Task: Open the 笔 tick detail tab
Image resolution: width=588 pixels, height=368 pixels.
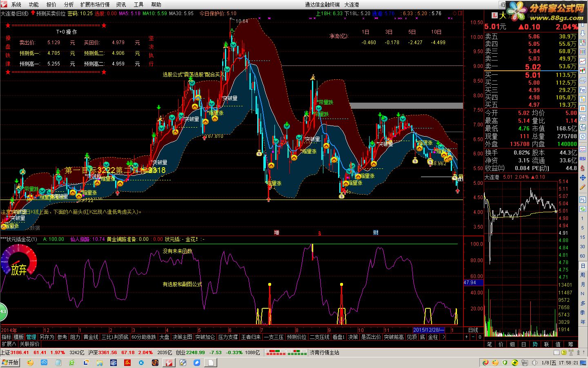Action: click(x=490, y=344)
